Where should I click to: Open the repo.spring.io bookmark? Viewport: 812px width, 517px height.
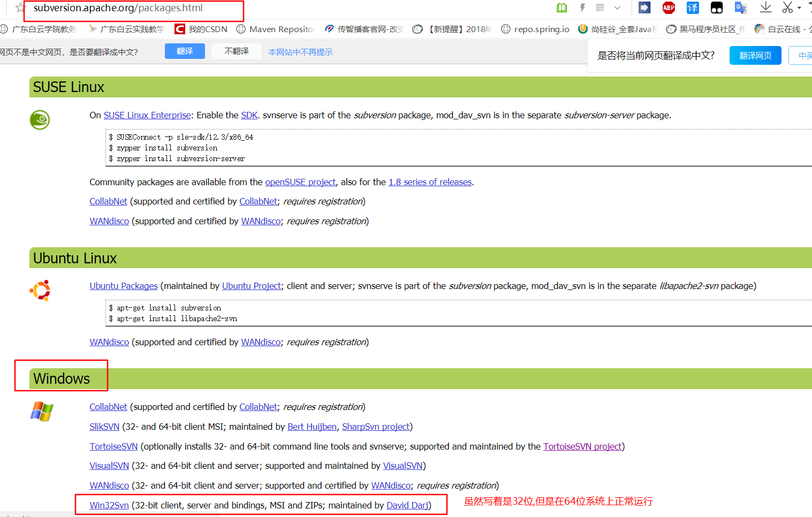[535, 29]
